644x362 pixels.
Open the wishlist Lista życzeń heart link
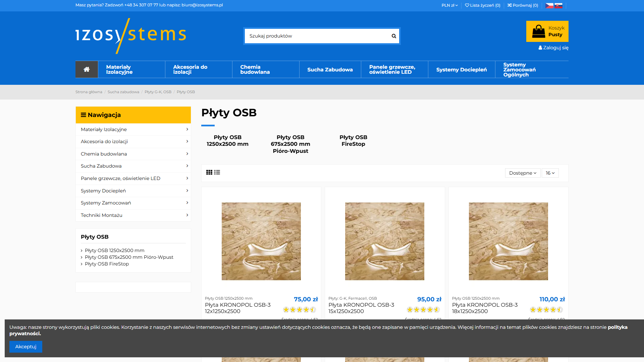coord(482,5)
